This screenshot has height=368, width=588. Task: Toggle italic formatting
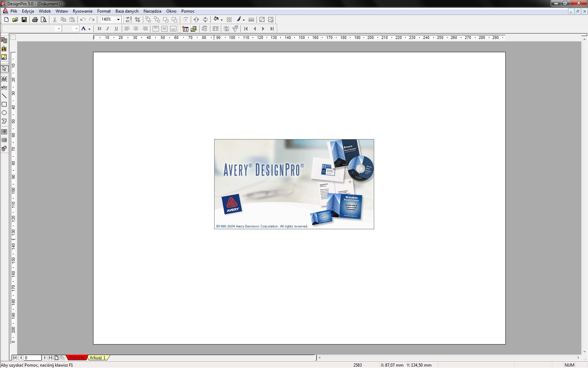point(108,29)
